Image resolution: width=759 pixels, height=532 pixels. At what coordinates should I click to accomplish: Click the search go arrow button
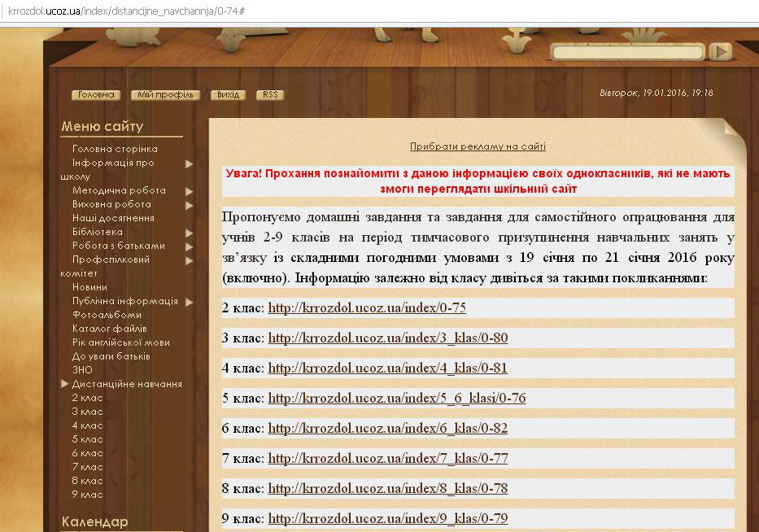tap(720, 52)
